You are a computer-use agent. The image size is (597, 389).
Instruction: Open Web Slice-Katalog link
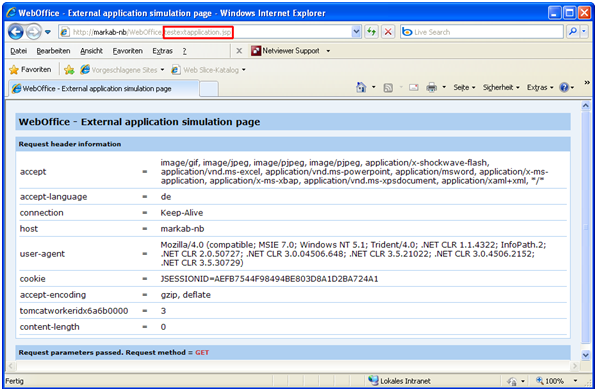(206, 70)
